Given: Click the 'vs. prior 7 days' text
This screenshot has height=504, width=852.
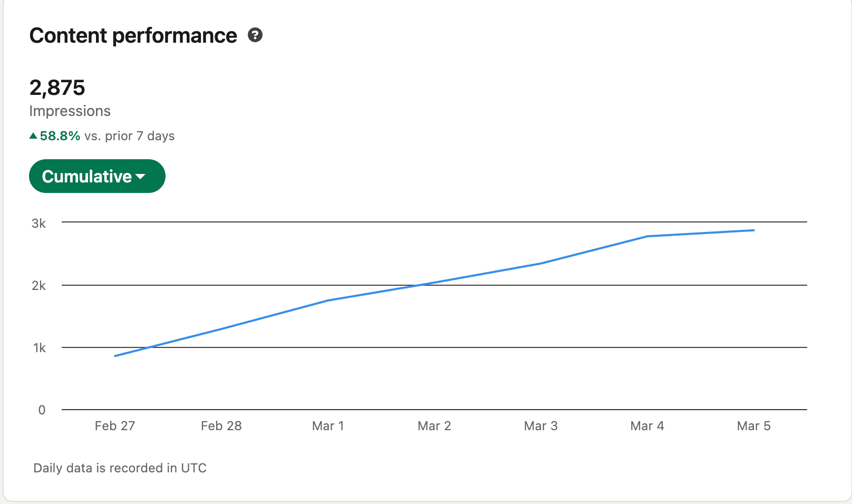Looking at the screenshot, I should pos(130,136).
